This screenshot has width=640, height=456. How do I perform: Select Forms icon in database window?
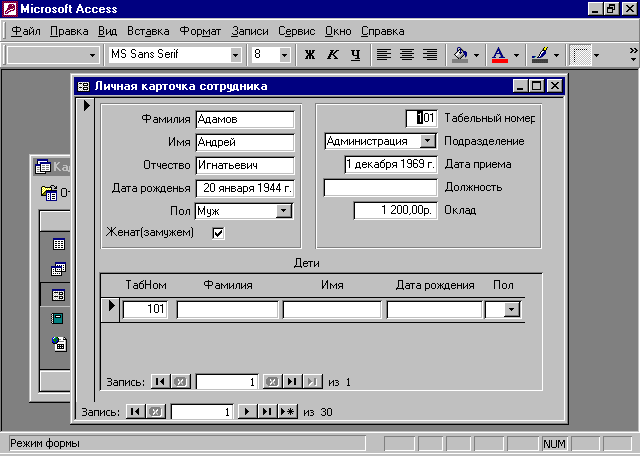[58, 295]
